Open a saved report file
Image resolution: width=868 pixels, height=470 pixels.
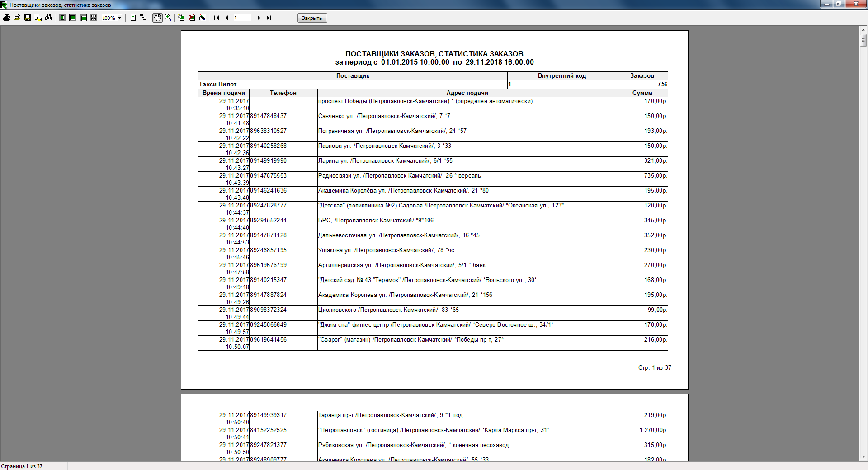tap(17, 18)
